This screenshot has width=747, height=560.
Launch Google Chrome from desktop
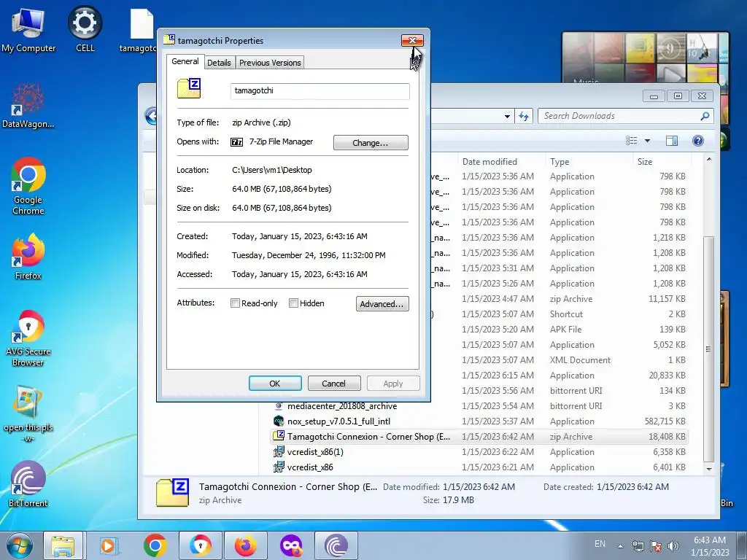[x=28, y=186]
